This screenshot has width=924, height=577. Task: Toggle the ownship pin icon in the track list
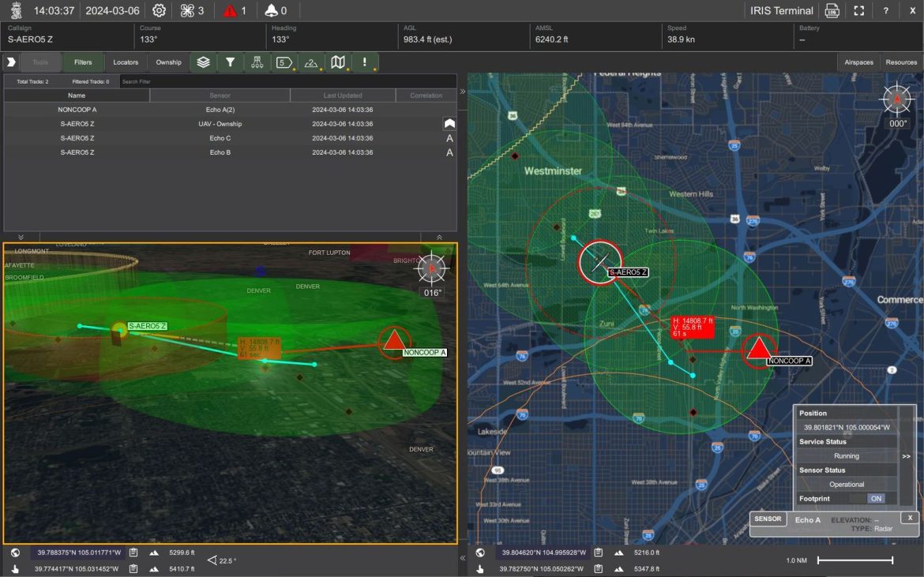point(448,123)
